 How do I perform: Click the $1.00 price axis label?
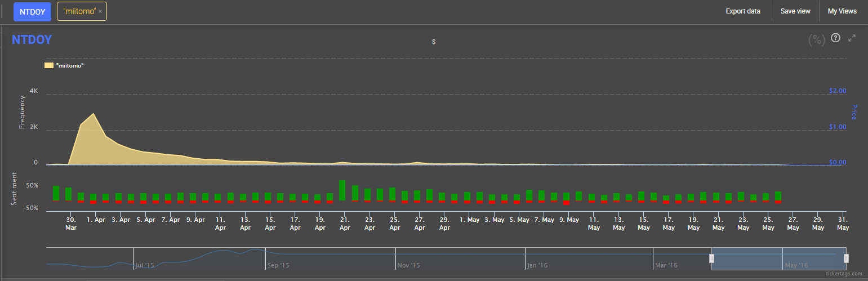point(838,127)
